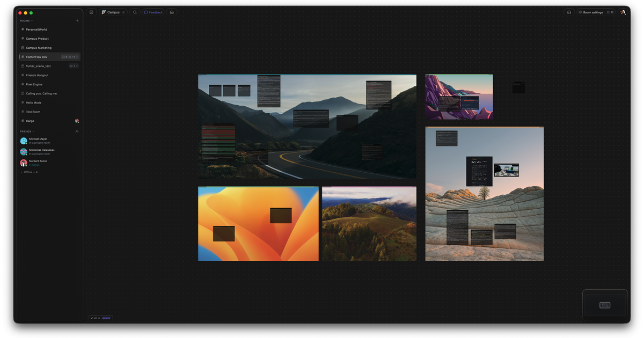644x338 pixels.
Task: Open the Hello Mode room
Action: [49, 102]
